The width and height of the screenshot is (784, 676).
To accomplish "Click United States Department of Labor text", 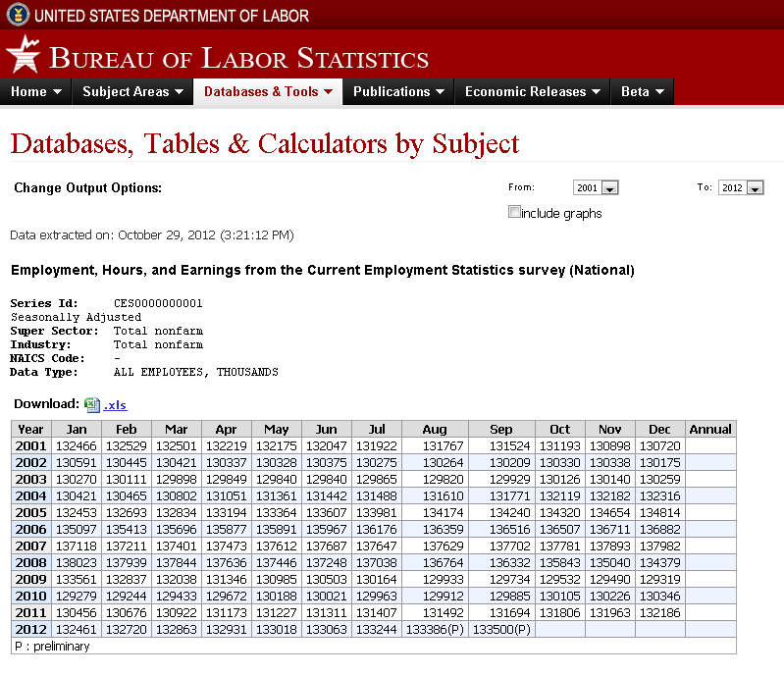I will (x=172, y=16).
